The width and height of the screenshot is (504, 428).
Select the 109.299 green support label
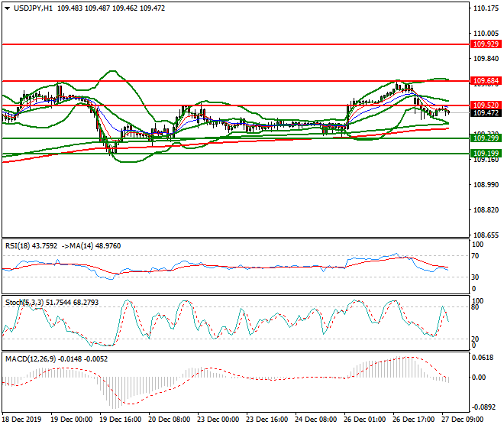486,138
